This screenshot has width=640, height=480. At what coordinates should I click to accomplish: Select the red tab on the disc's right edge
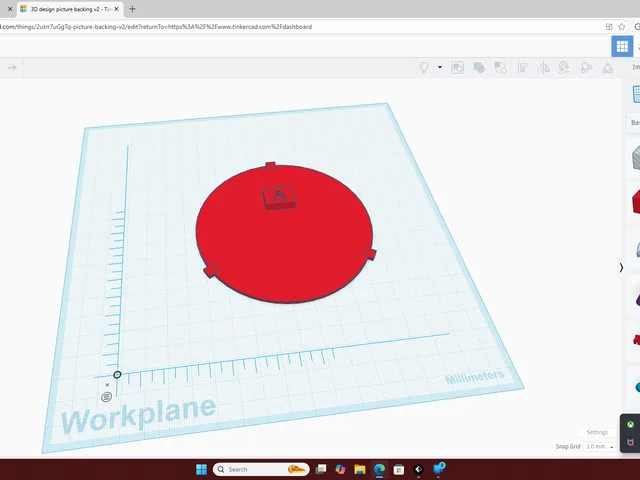pyautogui.click(x=370, y=254)
